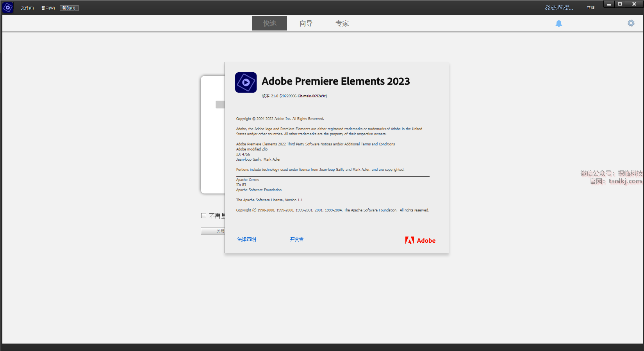Open settings via the gear icon
This screenshot has width=644, height=351.
[x=631, y=23]
